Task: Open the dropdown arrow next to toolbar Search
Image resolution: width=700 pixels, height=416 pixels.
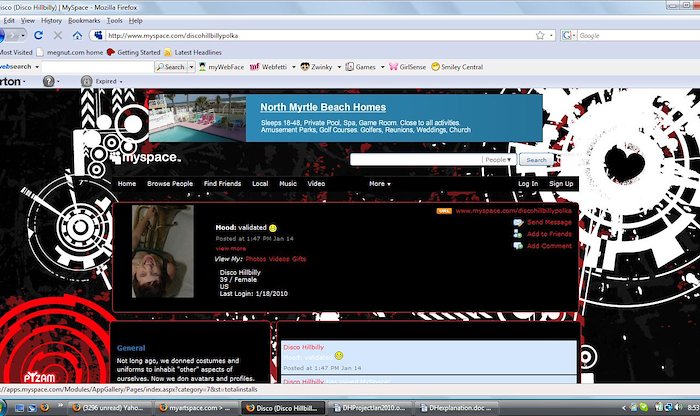Action: 192,67
